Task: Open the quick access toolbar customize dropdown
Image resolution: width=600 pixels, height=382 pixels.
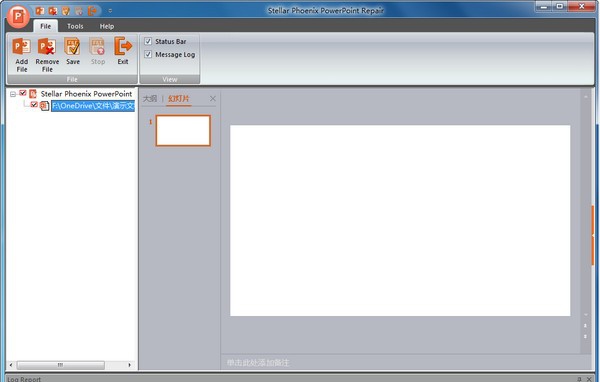Action: tap(110, 11)
